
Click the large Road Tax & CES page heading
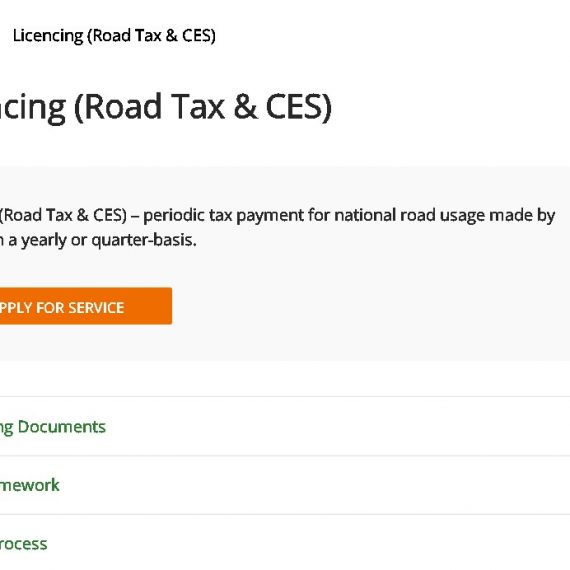point(165,107)
